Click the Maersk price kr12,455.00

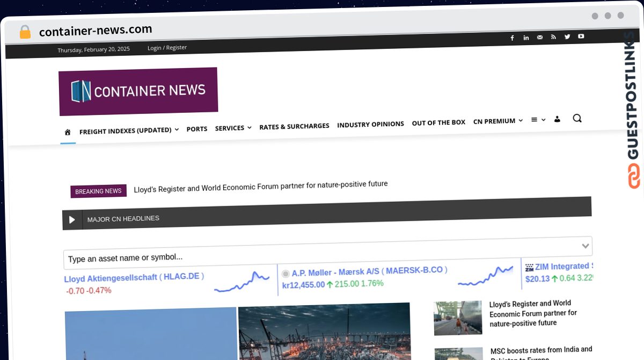(x=303, y=285)
